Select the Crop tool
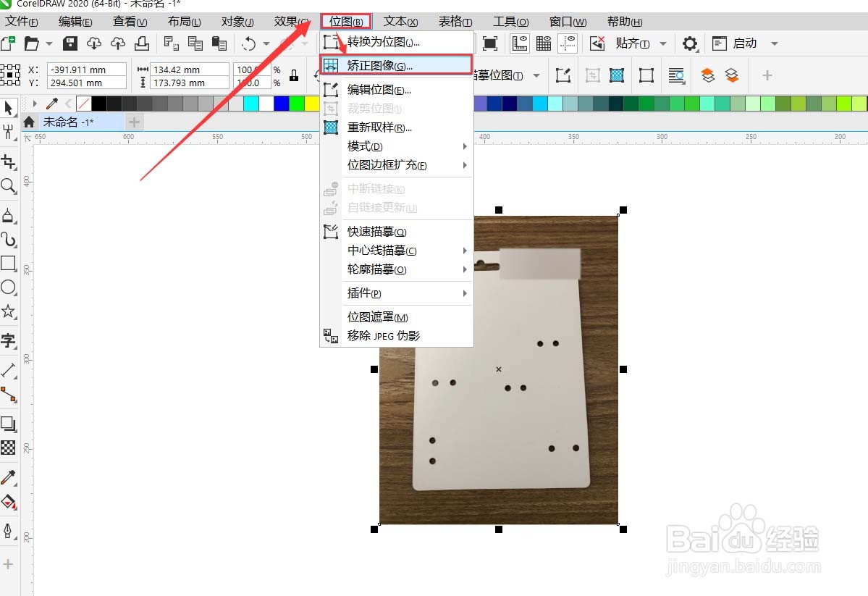Image resolution: width=868 pixels, height=596 pixels. (x=8, y=161)
